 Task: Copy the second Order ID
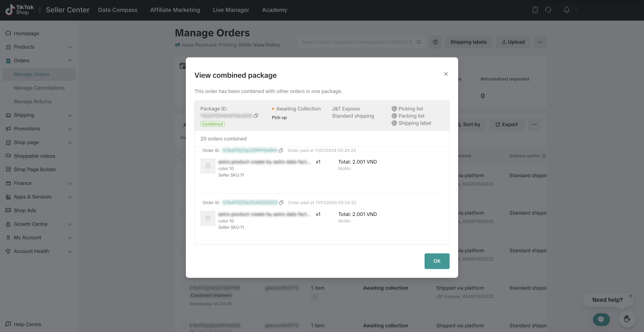pos(281,203)
